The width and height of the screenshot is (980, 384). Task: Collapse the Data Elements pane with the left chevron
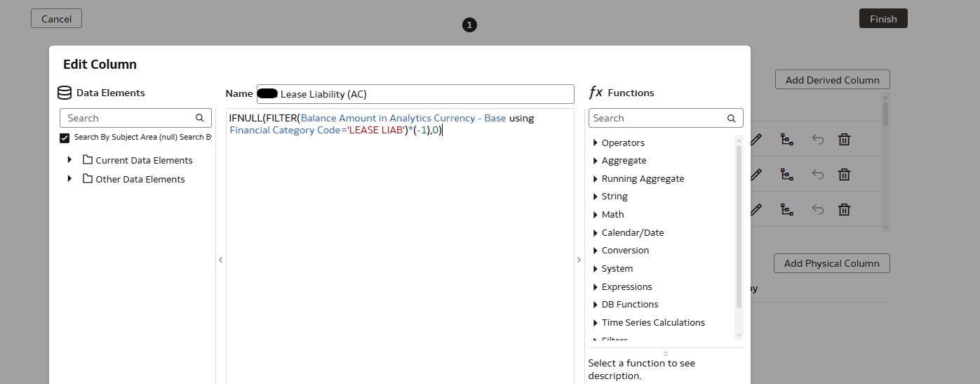click(x=220, y=260)
